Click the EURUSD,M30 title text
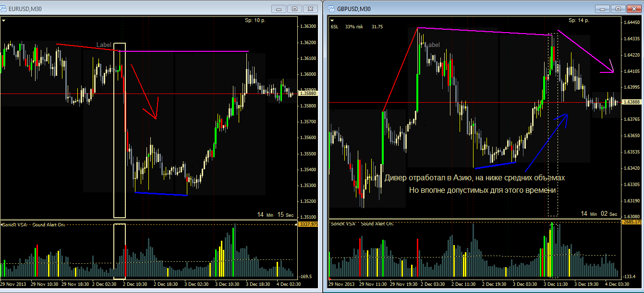Viewport: 644px width, 293px height. pyautogui.click(x=25, y=9)
